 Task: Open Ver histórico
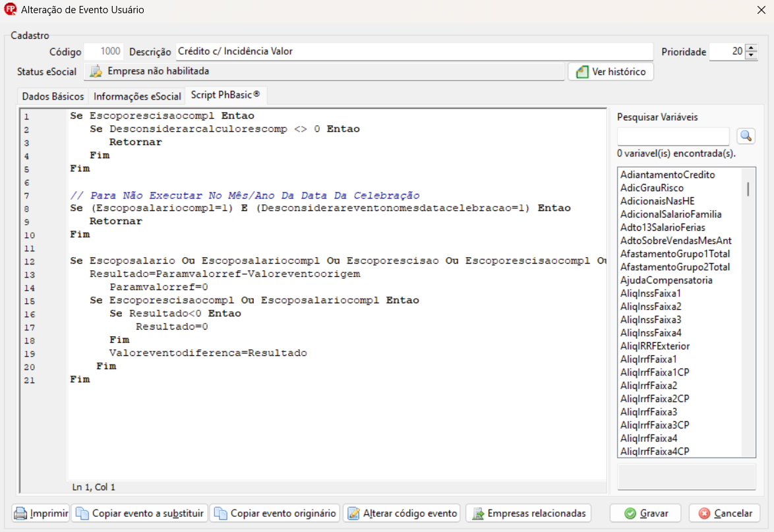pos(610,72)
